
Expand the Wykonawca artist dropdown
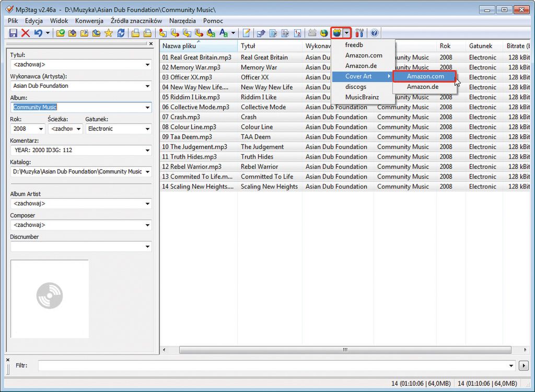point(148,86)
